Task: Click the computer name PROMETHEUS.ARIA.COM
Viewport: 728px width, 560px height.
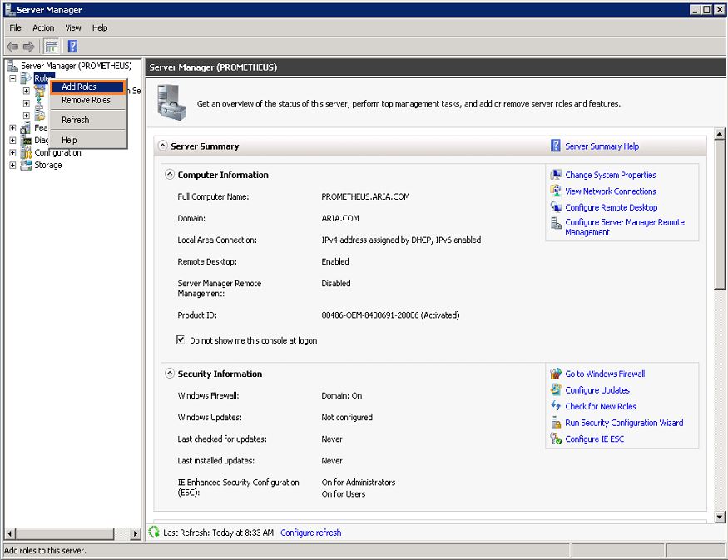Action: coord(365,196)
